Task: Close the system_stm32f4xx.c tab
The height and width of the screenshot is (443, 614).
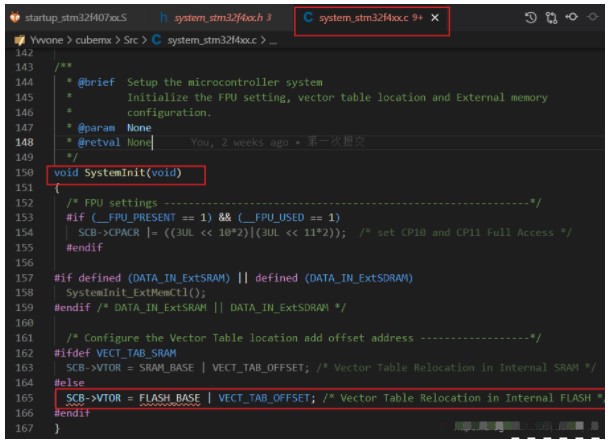Action: (435, 18)
